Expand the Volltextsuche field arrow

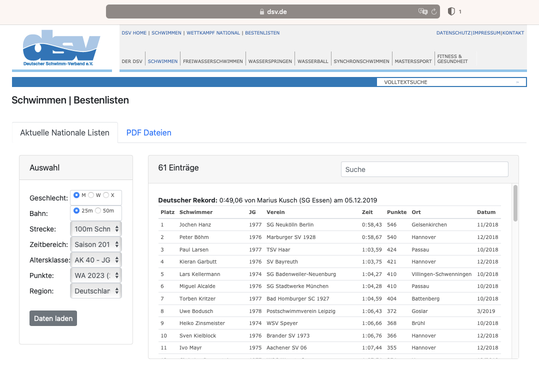pos(517,82)
